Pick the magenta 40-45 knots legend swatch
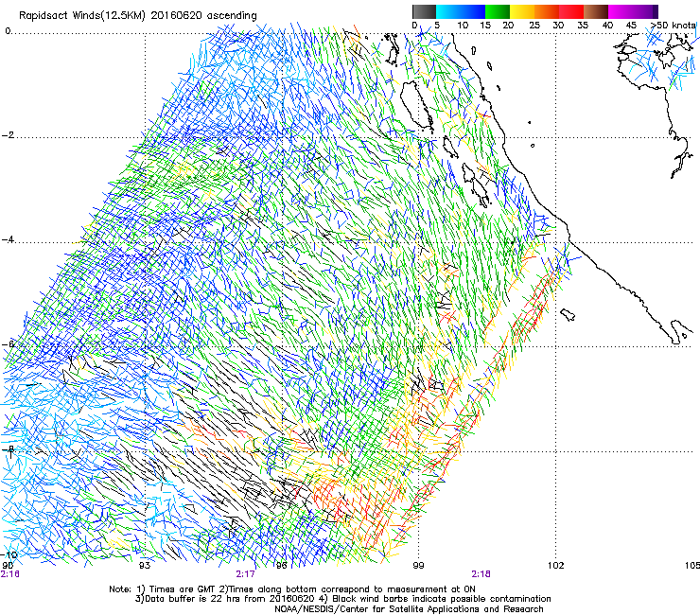The height and width of the screenshot is (615, 700). click(621, 11)
